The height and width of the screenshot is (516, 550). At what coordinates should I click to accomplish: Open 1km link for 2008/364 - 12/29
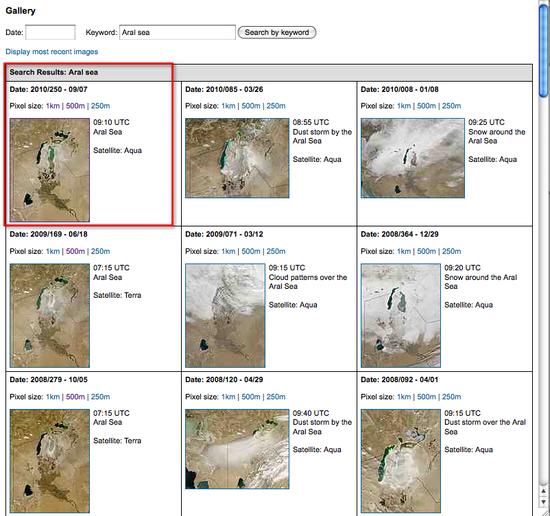pos(404,251)
